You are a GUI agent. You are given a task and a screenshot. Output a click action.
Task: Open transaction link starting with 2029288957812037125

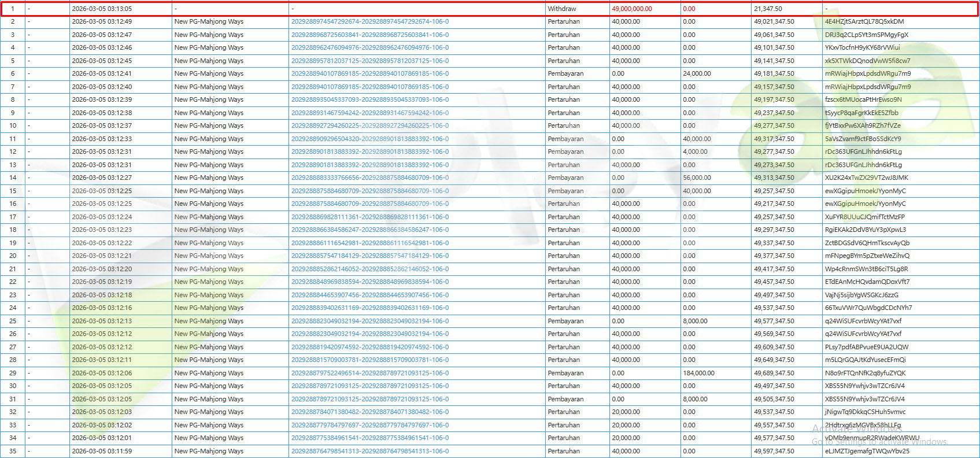[x=369, y=61]
